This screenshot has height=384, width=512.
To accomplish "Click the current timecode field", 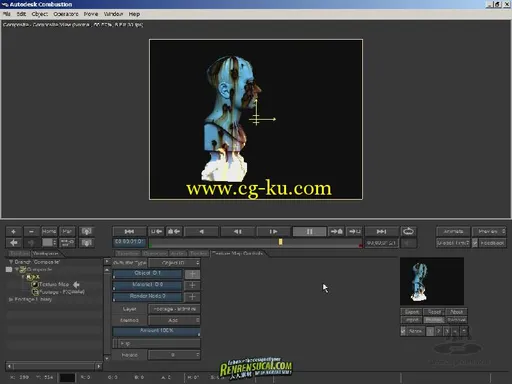I will tap(129, 242).
